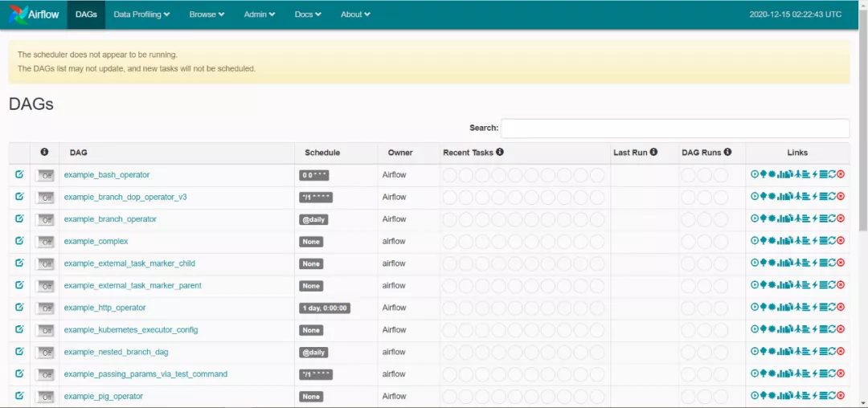Enable example_nested_branch_dag switch
The width and height of the screenshot is (868, 408).
point(45,352)
